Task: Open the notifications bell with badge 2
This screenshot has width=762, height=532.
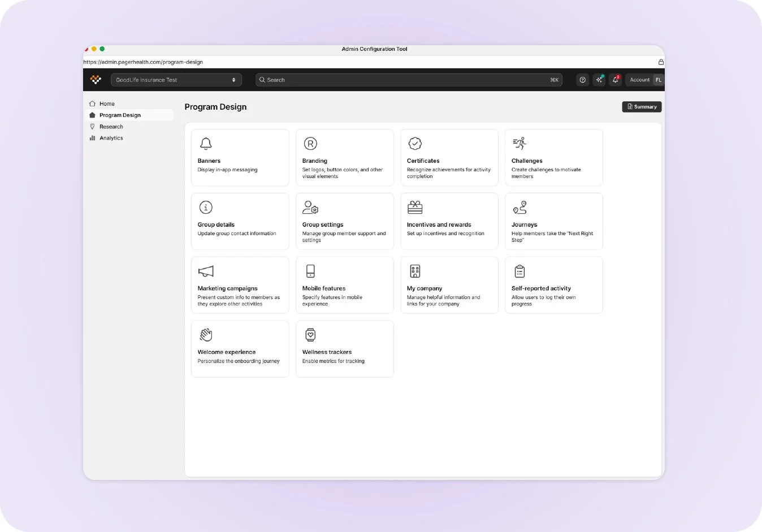Action: coord(616,80)
